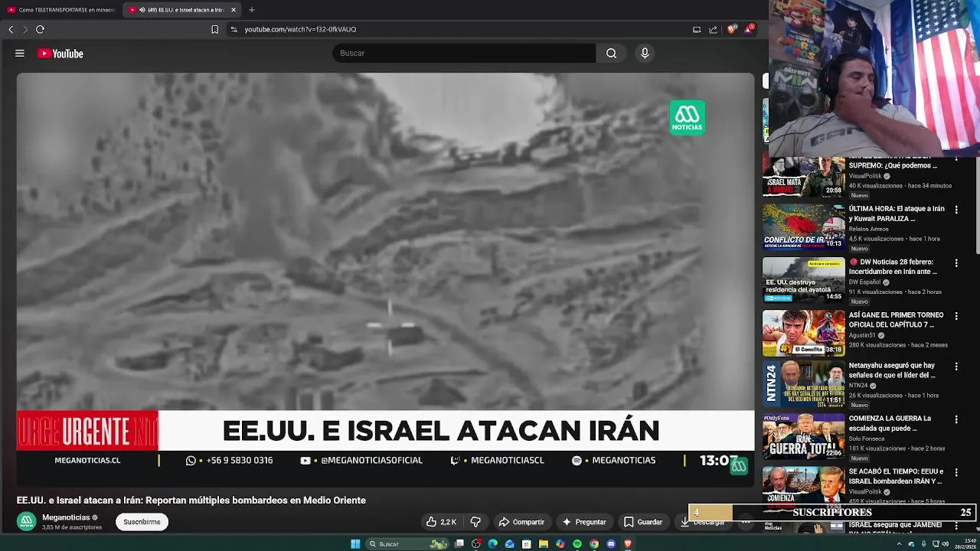This screenshot has width=980, height=551.
Task: Bookmark this page with the bookmark icon
Action: (x=214, y=29)
